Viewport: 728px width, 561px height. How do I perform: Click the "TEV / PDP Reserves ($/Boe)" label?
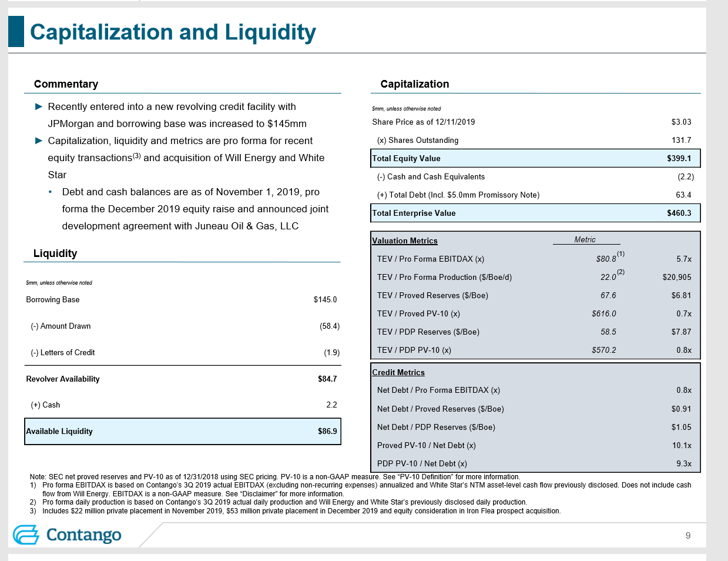pyautogui.click(x=428, y=332)
